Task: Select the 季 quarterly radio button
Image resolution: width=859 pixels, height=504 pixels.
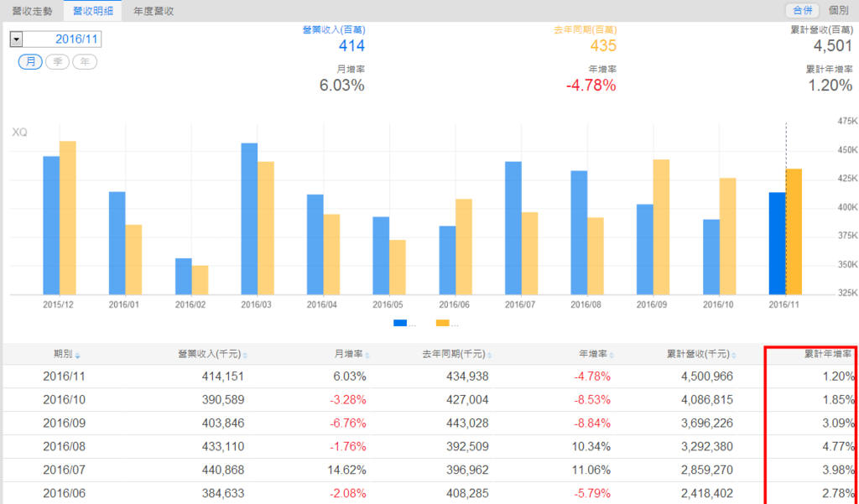Action: pos(58,62)
